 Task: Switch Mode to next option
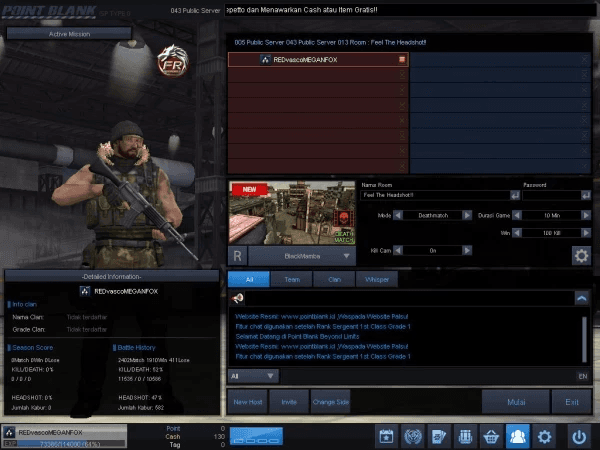[467, 215]
